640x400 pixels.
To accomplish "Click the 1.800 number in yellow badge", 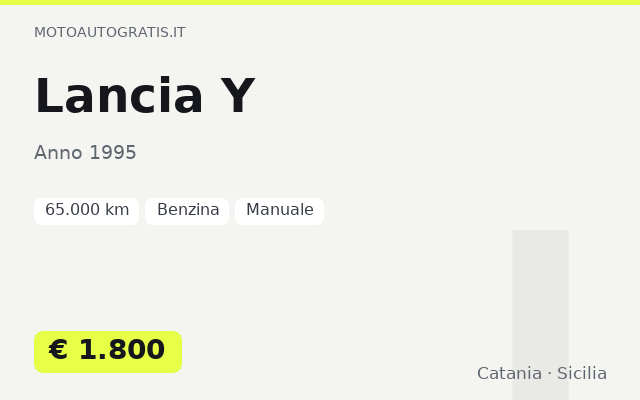I will [x=122, y=350].
